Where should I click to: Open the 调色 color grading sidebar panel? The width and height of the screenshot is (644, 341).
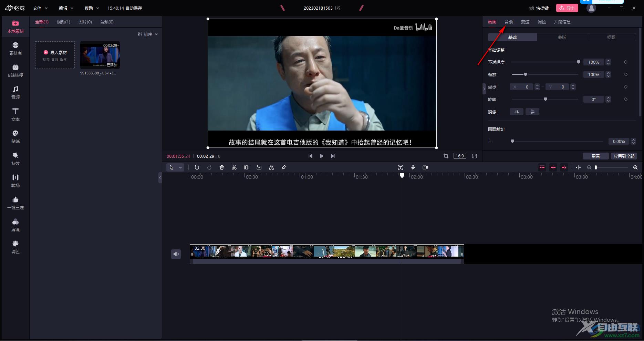[15, 247]
